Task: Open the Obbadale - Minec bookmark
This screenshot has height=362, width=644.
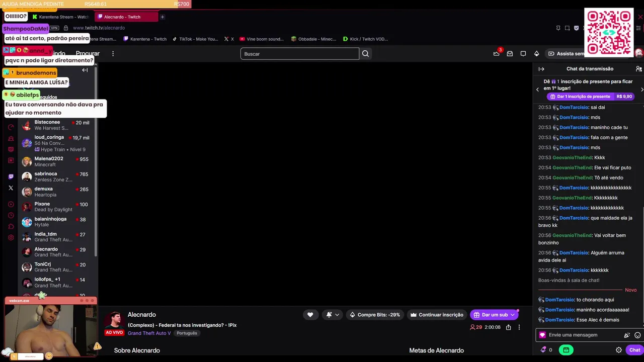Action: pyautogui.click(x=313, y=39)
